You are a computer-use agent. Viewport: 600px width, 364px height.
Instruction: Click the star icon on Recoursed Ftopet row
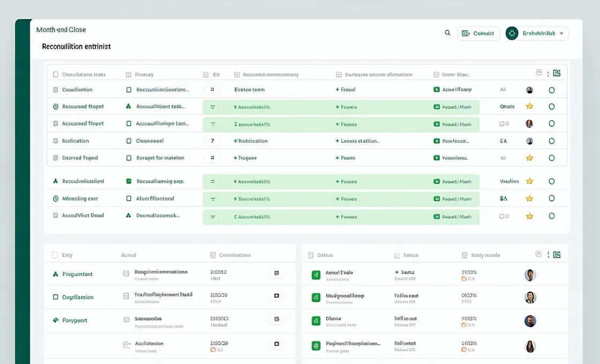[x=530, y=106]
